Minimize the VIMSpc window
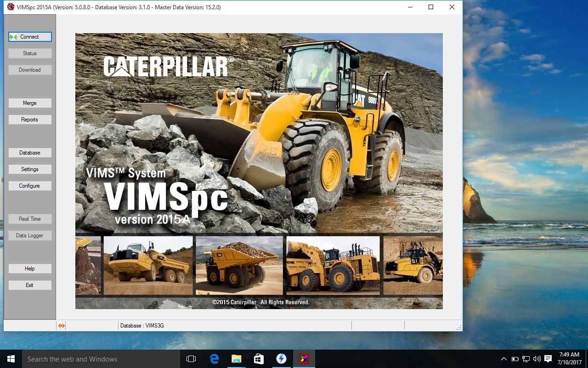The width and height of the screenshot is (588, 368). click(x=410, y=7)
